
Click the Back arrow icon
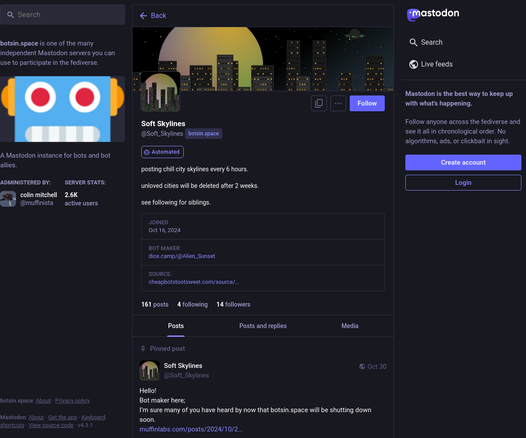coord(143,16)
